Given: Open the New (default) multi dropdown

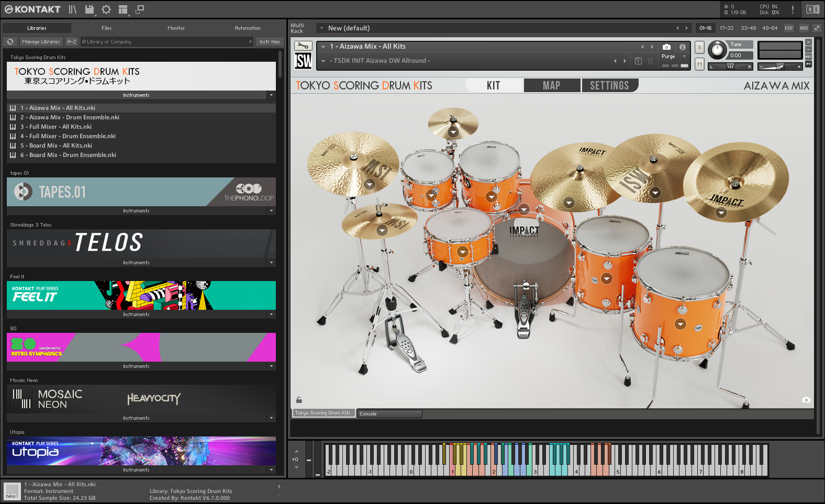Looking at the screenshot, I should click(321, 28).
